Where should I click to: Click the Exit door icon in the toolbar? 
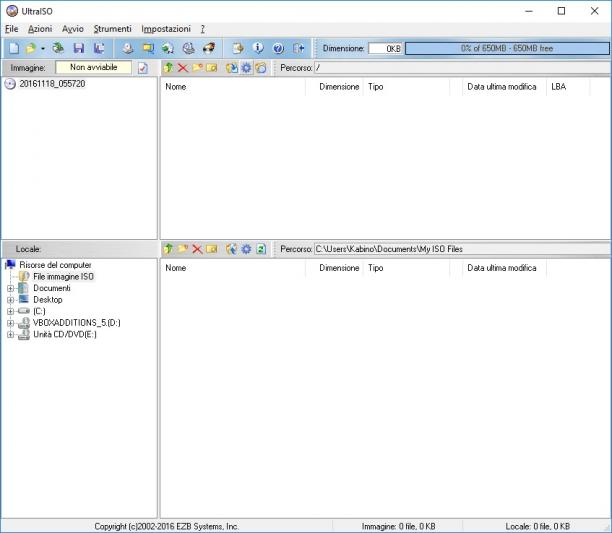[x=299, y=48]
